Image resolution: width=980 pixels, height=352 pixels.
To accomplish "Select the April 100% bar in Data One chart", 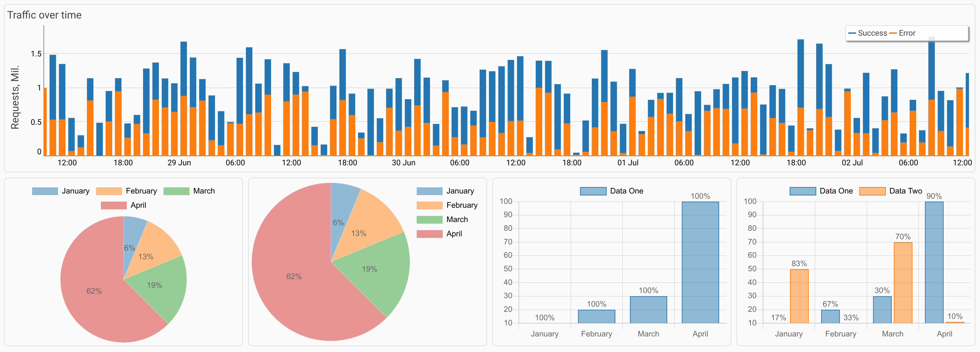I will (700, 262).
